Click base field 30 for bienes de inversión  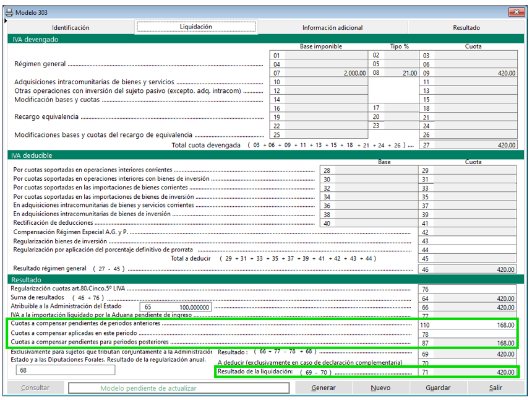[369, 180]
